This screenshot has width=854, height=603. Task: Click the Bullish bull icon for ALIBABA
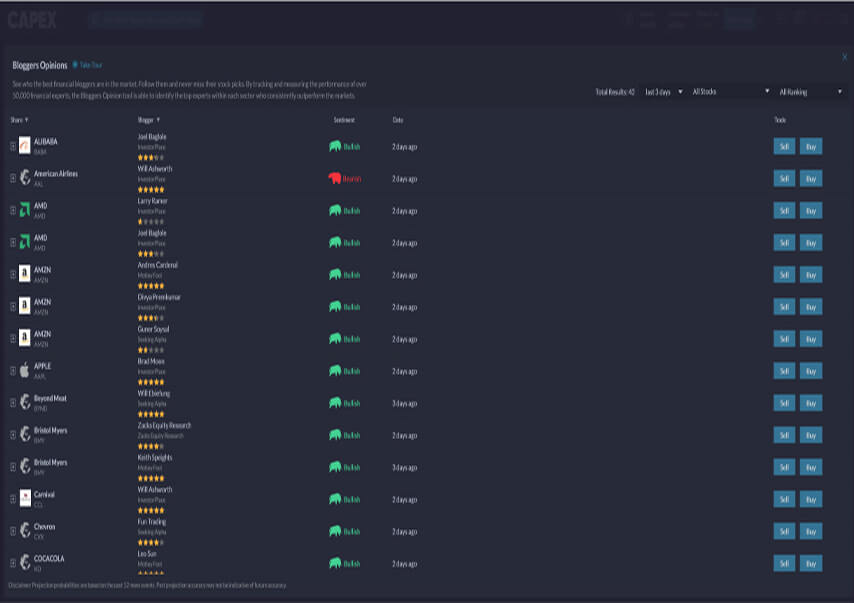pos(334,146)
